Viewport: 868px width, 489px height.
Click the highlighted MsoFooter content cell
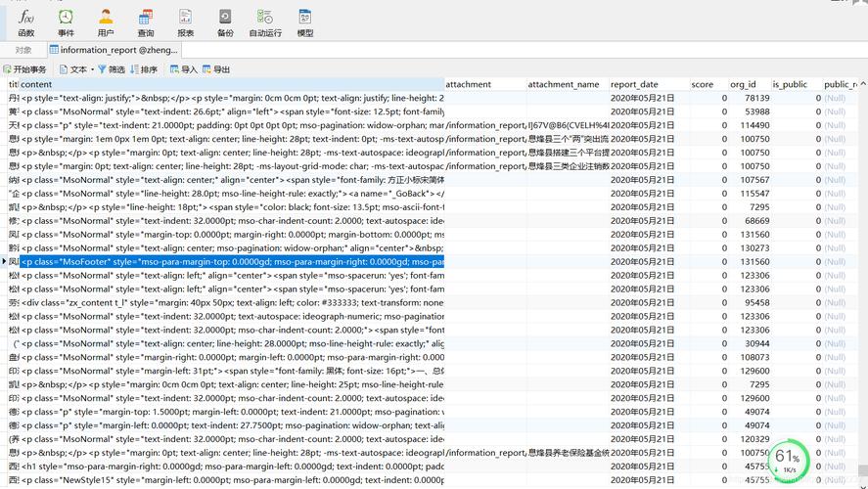pos(232,262)
